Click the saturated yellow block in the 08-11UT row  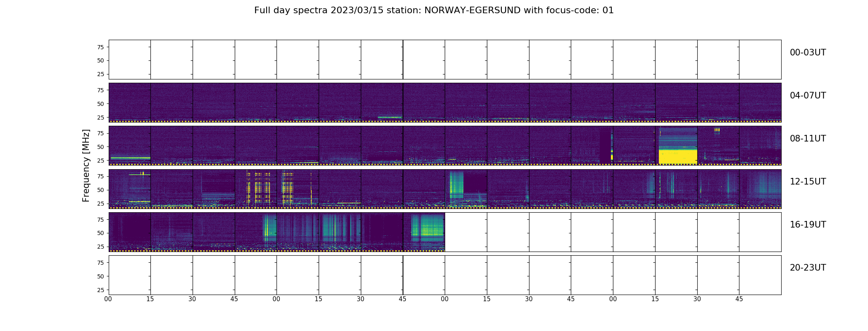678,157
